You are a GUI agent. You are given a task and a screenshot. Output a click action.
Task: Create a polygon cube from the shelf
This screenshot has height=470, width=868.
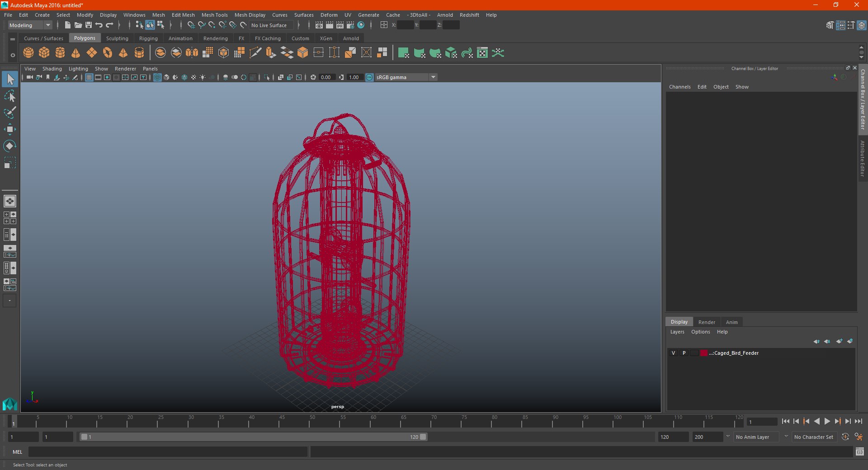tap(44, 53)
